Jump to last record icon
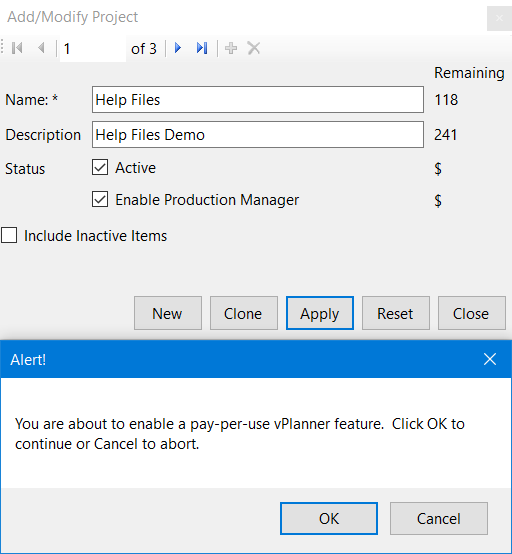 [202, 48]
